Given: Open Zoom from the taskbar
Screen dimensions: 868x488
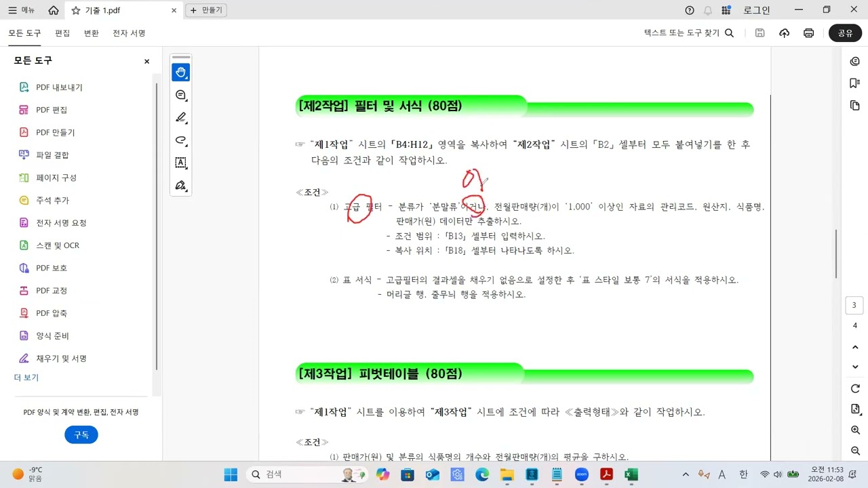Looking at the screenshot, I should tap(581, 474).
